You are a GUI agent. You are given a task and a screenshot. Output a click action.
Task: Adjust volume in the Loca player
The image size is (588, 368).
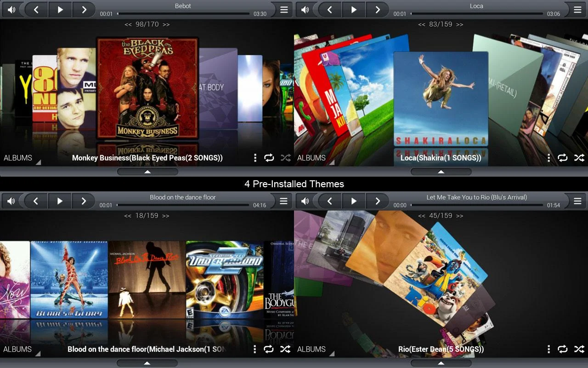[x=305, y=10]
